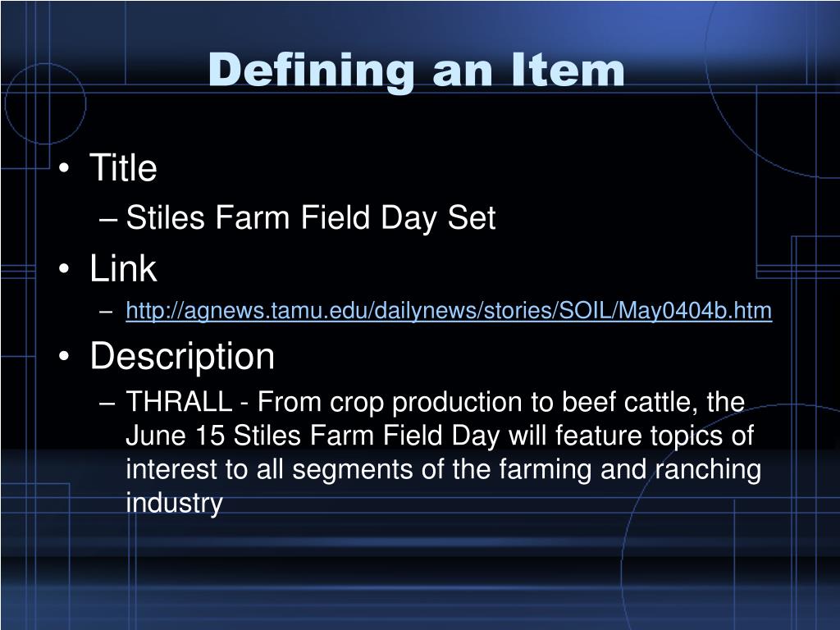Viewport: 840px width, 630px height.
Task: Select the word 'industry' ending the description
Action: click(x=174, y=503)
